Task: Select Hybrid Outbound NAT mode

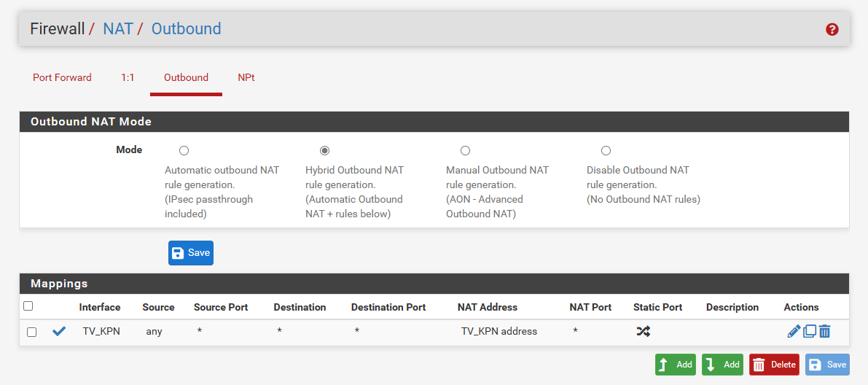Action: tap(324, 151)
